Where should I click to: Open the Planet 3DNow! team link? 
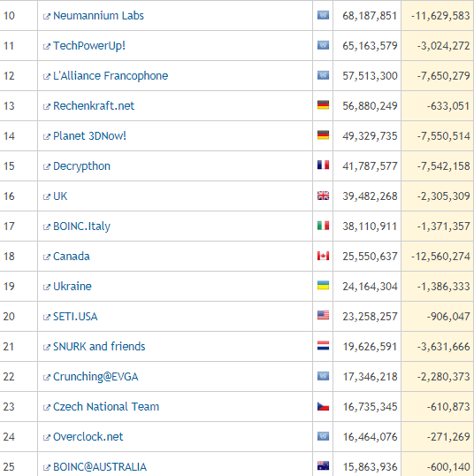89,136
